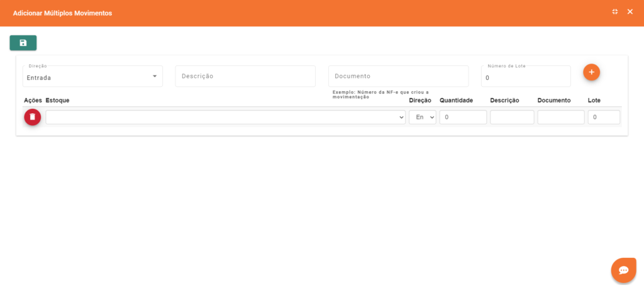Click the Quantidade column header

[x=456, y=101]
